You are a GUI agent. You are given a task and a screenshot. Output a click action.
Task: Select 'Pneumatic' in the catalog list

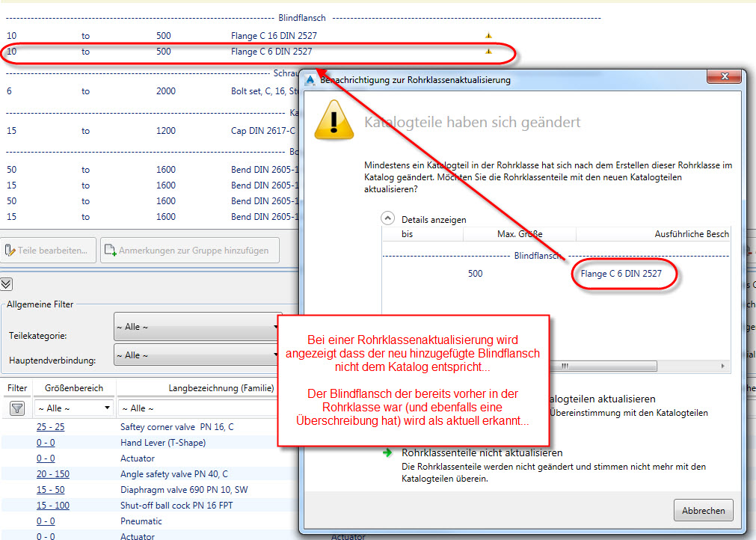click(x=141, y=521)
